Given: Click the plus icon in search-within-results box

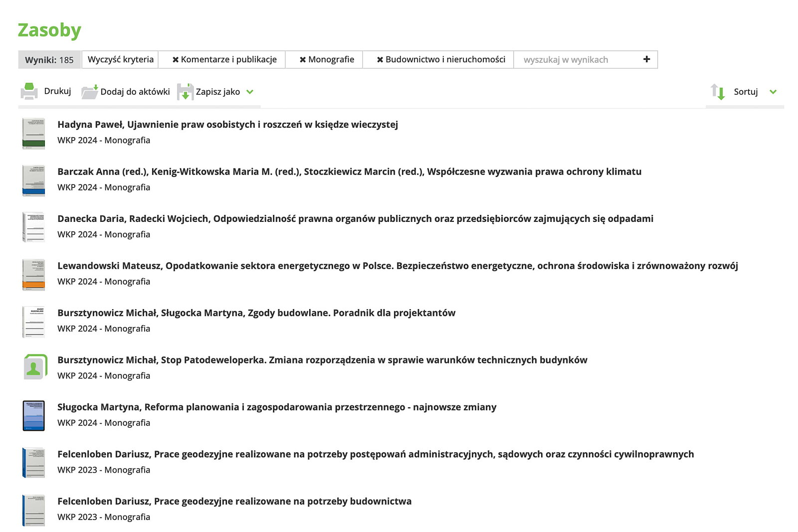Looking at the screenshot, I should click(x=646, y=59).
